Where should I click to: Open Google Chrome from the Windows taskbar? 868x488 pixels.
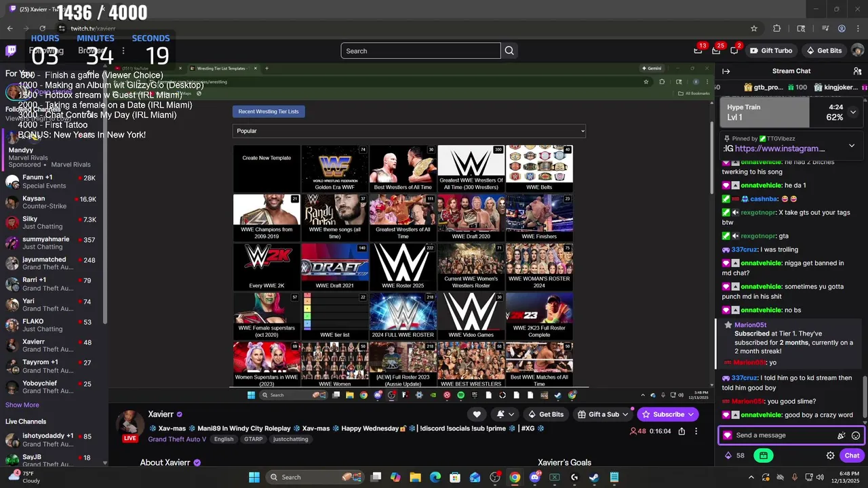pyautogui.click(x=515, y=477)
